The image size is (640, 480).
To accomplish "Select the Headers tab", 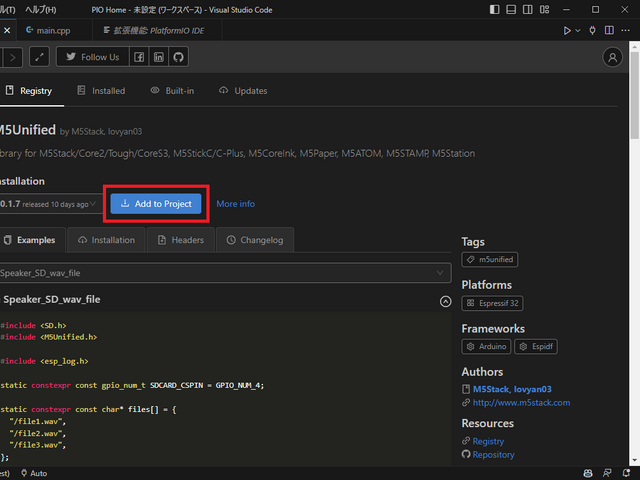I will pos(180,240).
